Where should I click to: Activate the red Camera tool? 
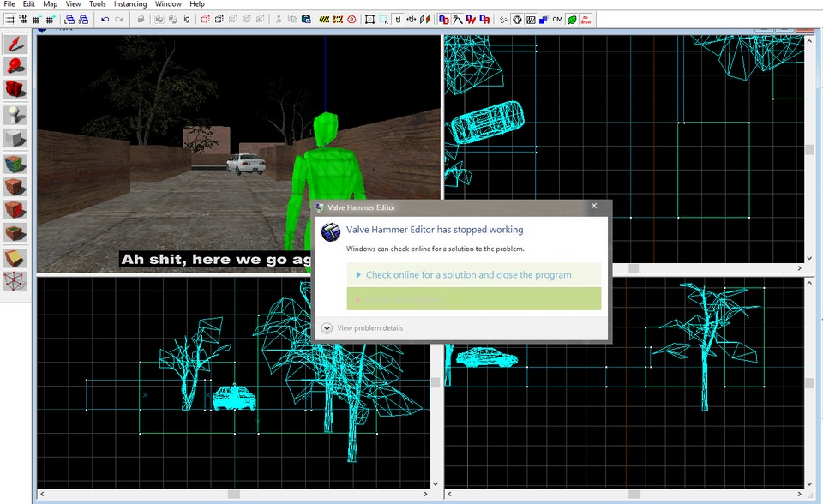pyautogui.click(x=15, y=89)
